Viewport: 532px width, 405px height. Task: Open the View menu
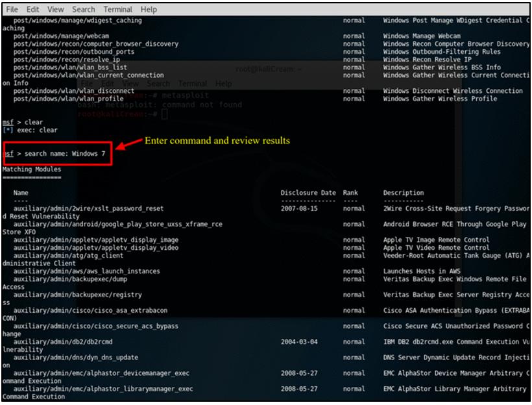point(56,10)
